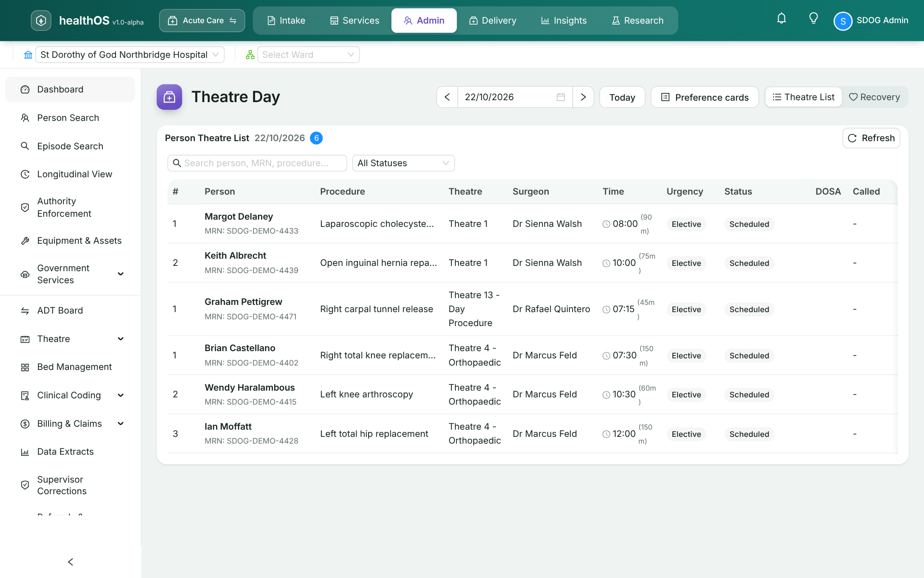
Task: Open Episode Search in sidebar
Action: tap(70, 146)
